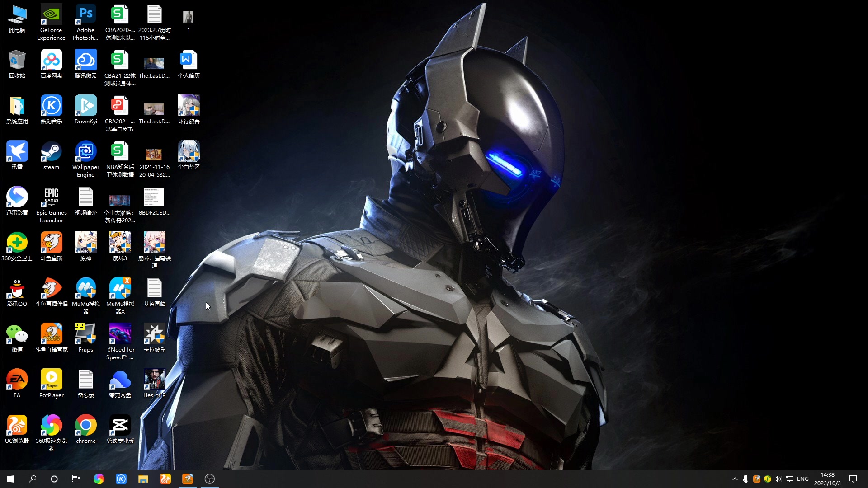This screenshot has width=868, height=488.
Task: Select the 斗鱼直播伴侣 desktop shortcut
Action: (52, 293)
